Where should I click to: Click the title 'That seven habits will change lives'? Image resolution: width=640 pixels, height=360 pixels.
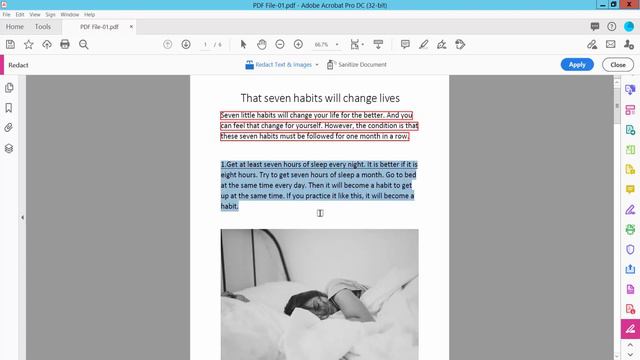click(x=320, y=98)
